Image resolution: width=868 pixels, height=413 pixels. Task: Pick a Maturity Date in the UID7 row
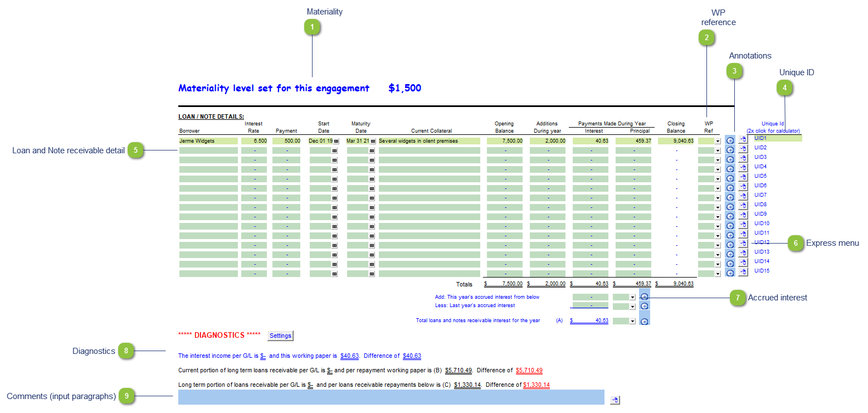tap(372, 198)
